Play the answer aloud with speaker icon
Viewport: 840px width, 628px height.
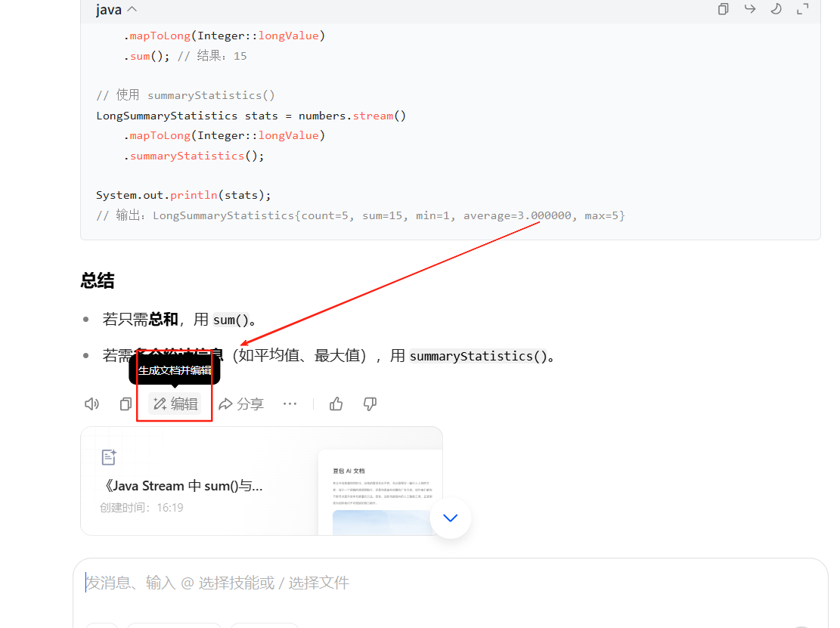pyautogui.click(x=91, y=404)
